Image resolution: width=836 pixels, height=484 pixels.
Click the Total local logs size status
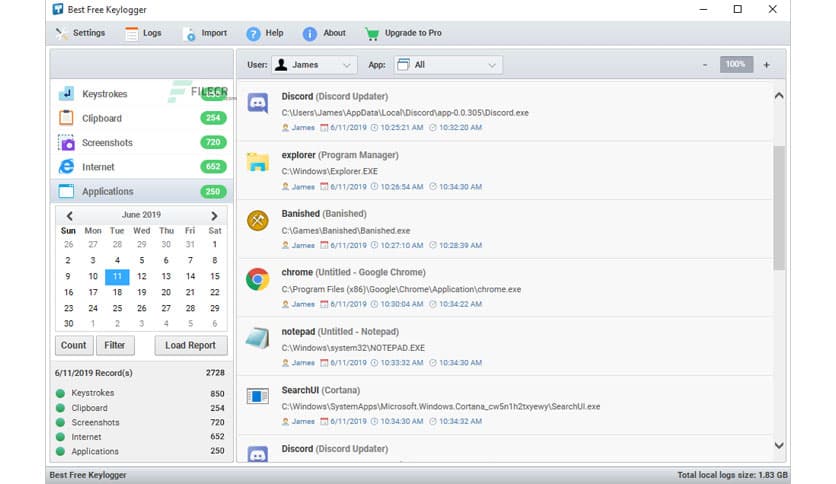732,475
